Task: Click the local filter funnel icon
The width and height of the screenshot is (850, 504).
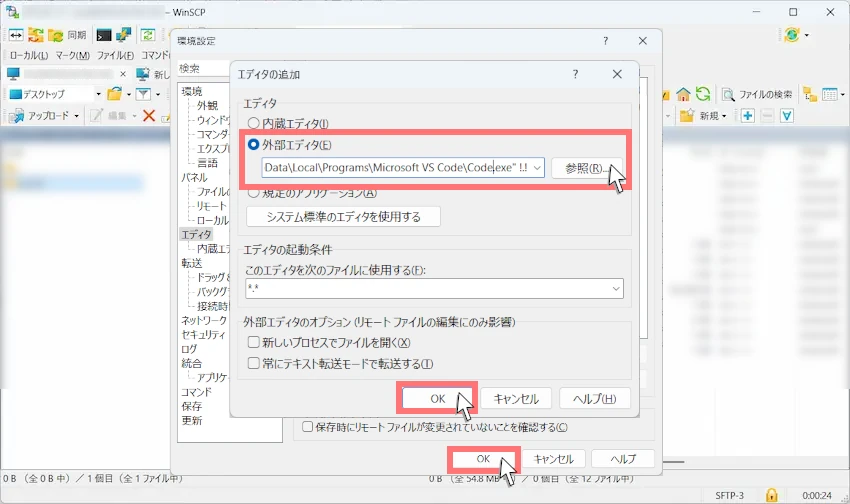Action: [143, 94]
